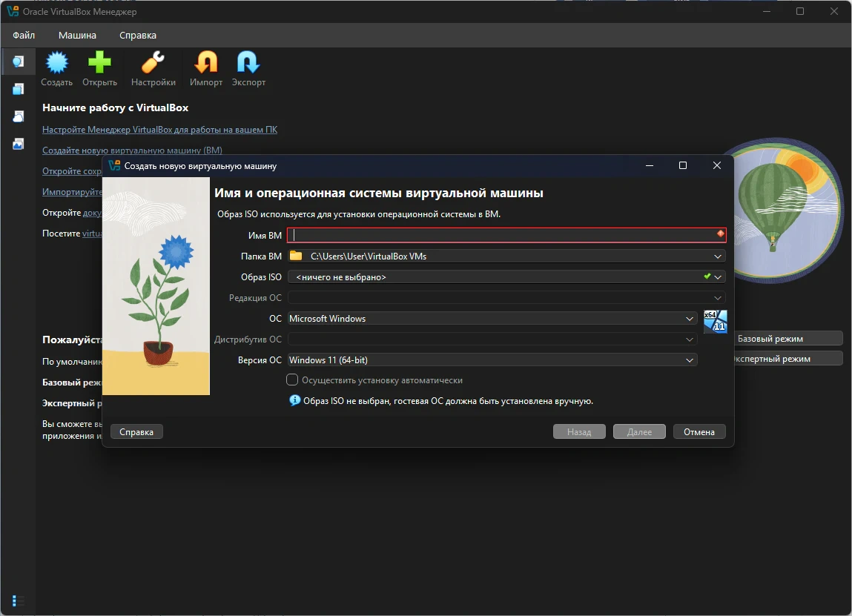The height and width of the screenshot is (616, 852).
Task: Click the Справка button in dialog
Action: click(x=136, y=432)
